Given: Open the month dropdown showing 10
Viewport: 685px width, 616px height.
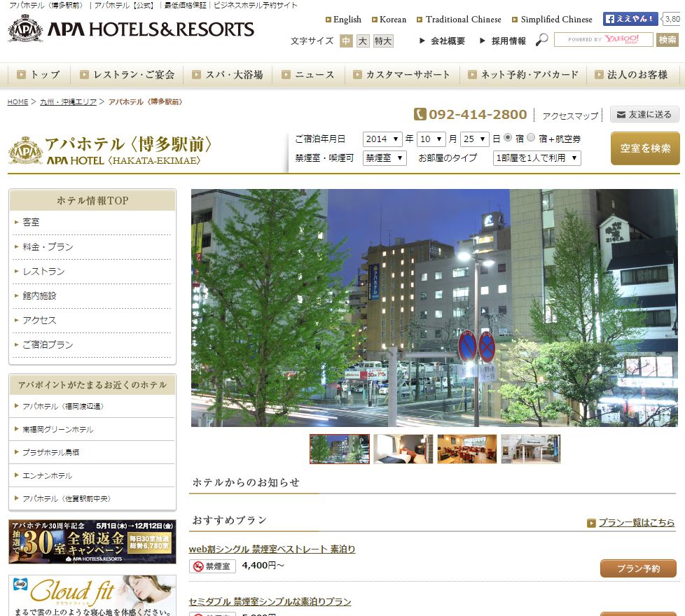Looking at the screenshot, I should coord(431,139).
